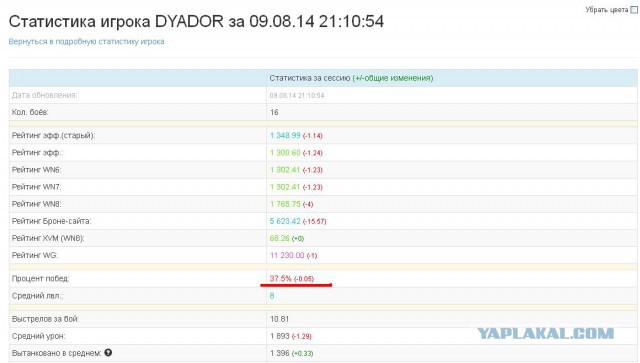Image resolution: width=640 pixels, height=363 pixels.
Task: Click change value '(-15.67)'
Action: 315,222
